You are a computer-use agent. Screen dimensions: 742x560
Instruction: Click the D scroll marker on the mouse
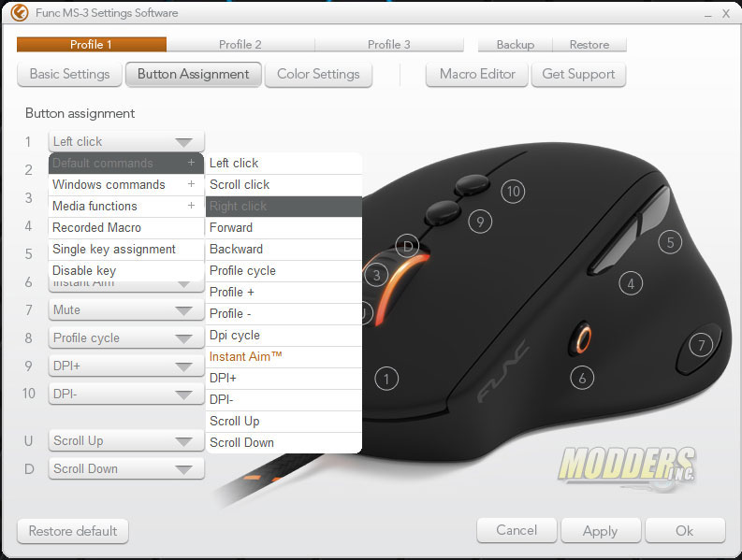407,246
